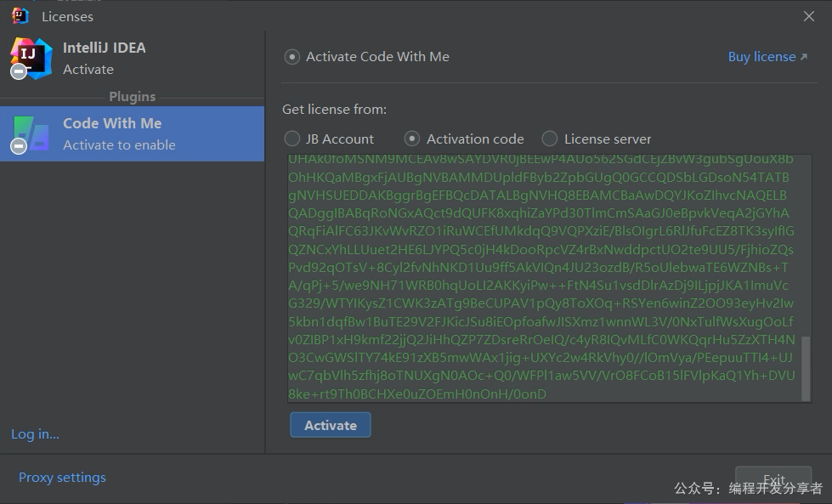Close the Licenses dialog with the X
This screenshot has width=832, height=504.
[x=809, y=16]
